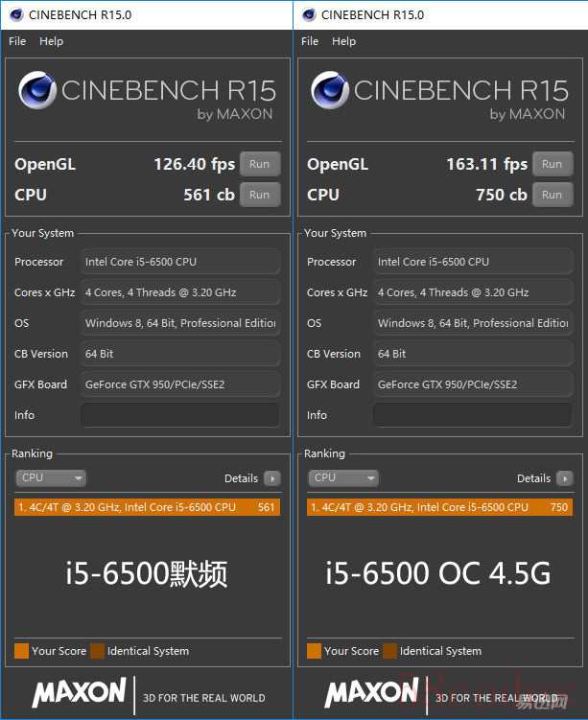Click Your Score orange swatch in left window
This screenshot has height=720, width=588.
[21, 651]
